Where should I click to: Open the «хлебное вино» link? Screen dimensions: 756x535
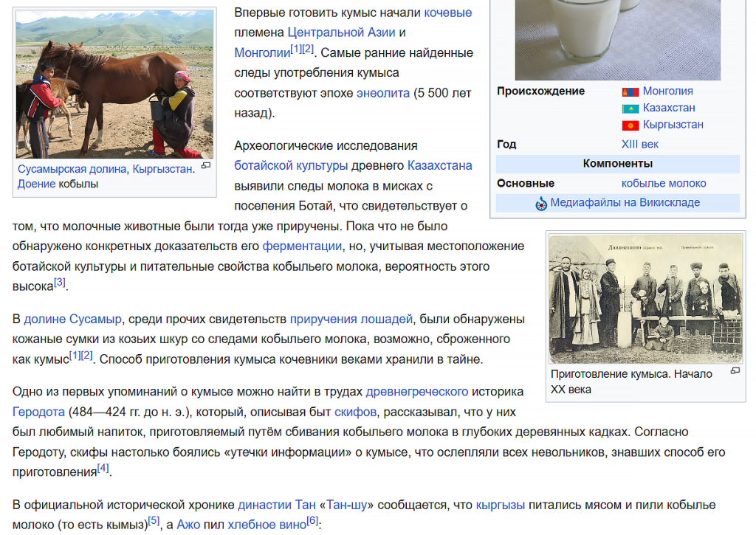[x=267, y=525]
